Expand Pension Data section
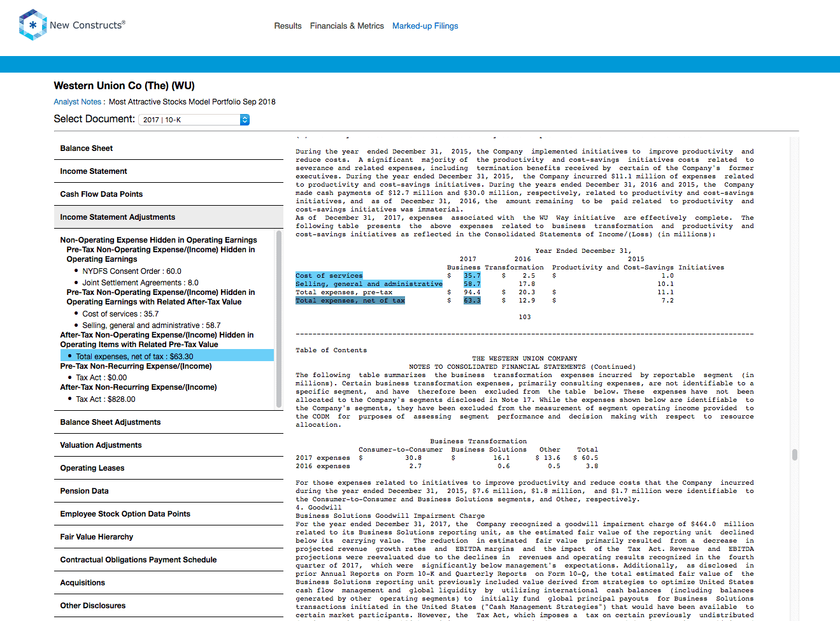Viewport: 840px width, 621px height. [x=169, y=491]
